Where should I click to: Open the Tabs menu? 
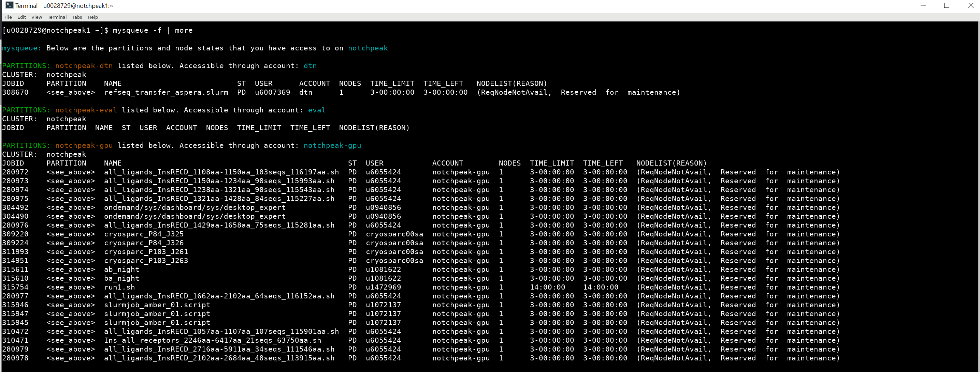pyautogui.click(x=77, y=17)
